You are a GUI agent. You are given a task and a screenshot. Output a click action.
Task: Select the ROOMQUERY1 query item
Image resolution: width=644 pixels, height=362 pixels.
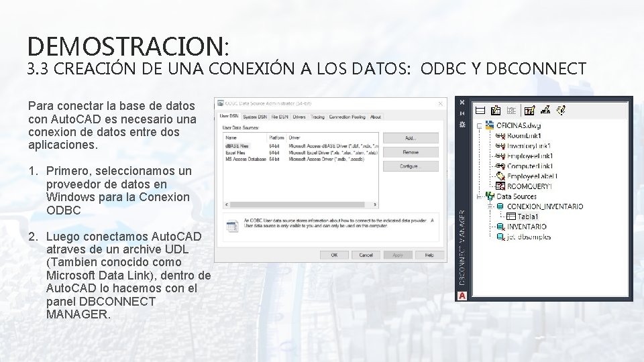click(x=524, y=186)
